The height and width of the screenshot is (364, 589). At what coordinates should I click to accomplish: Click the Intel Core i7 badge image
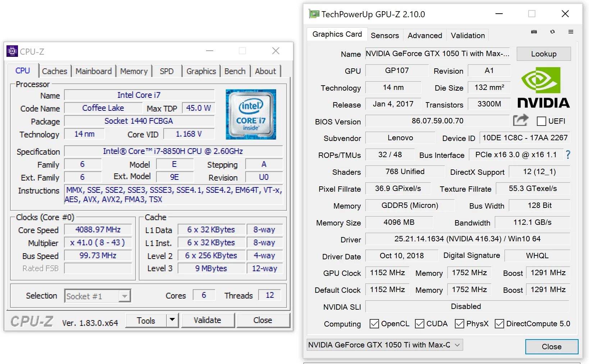point(251,114)
